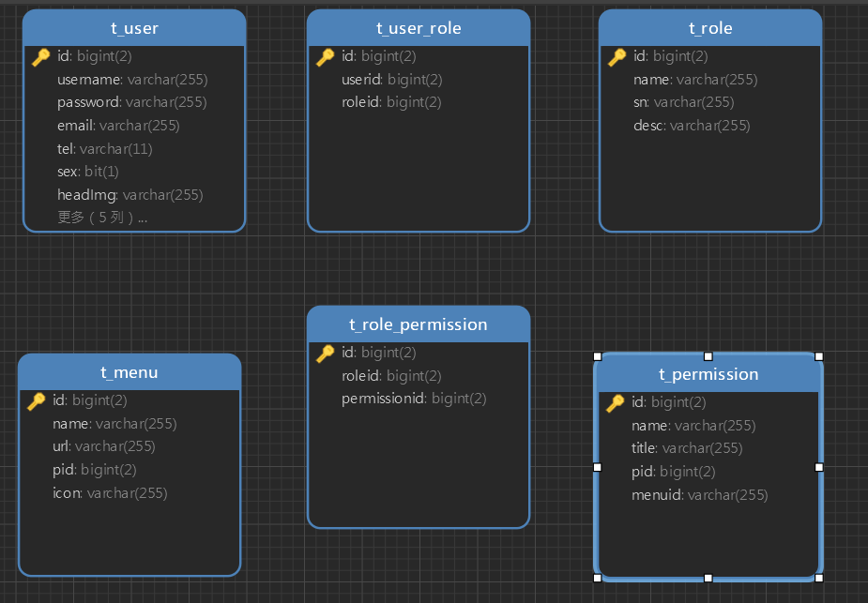Click the key icon beside t_role id
Screen dimensions: 868x603
pos(617,57)
